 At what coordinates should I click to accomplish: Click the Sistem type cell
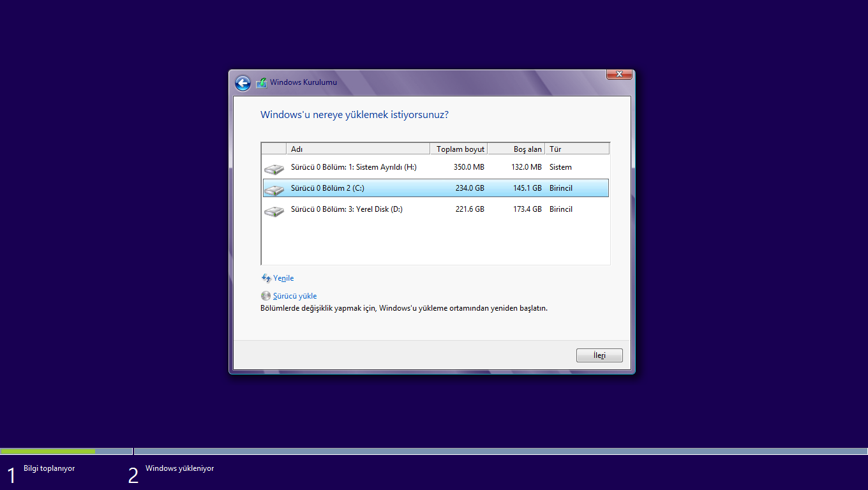[x=560, y=167]
